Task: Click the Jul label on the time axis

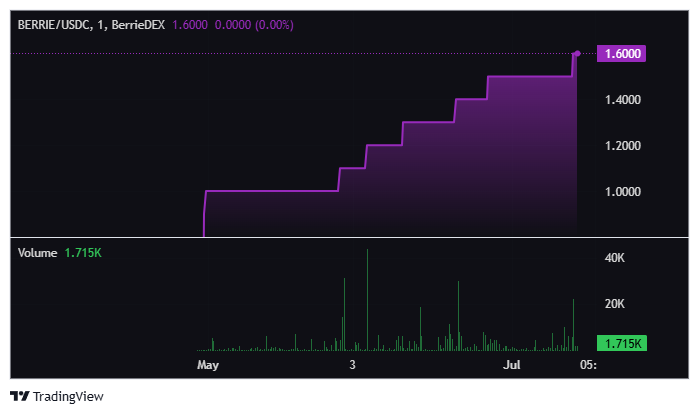Action: coord(512,365)
